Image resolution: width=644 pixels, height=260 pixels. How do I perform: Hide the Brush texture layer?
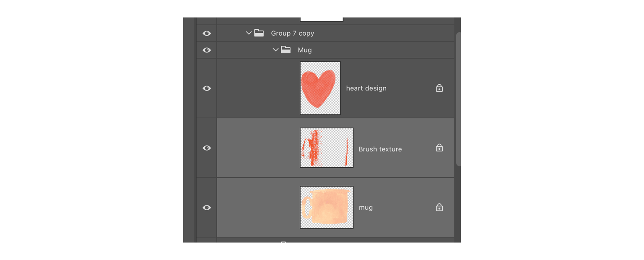[x=207, y=148]
